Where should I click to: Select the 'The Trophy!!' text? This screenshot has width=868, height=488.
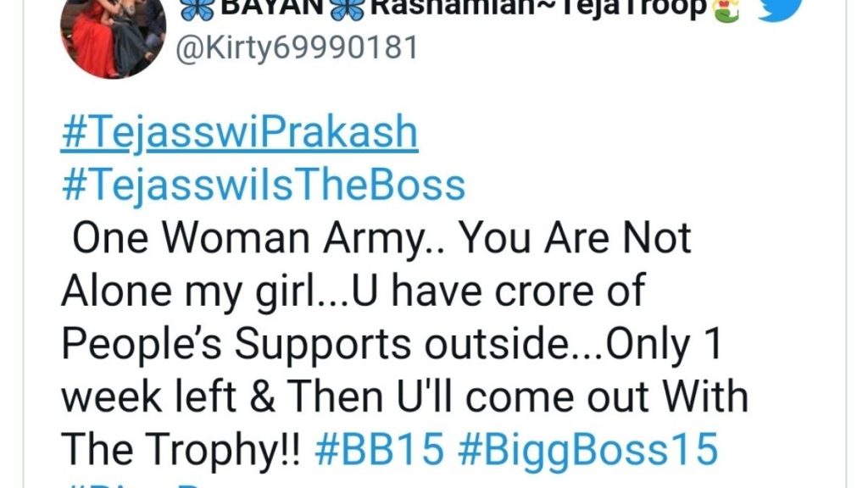pyautogui.click(x=181, y=449)
